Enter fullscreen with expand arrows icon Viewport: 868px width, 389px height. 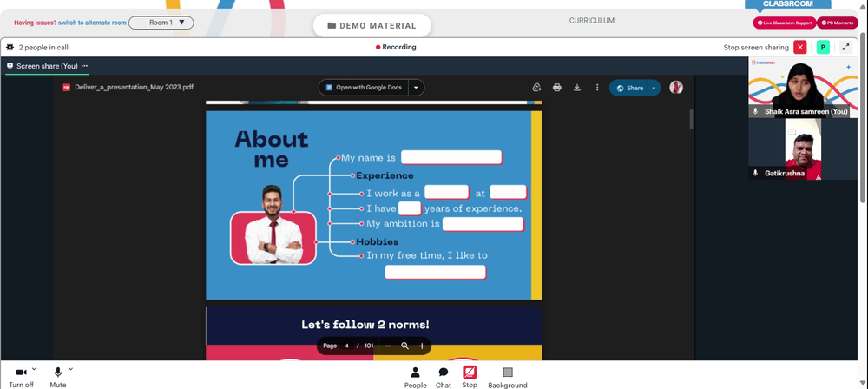(845, 47)
